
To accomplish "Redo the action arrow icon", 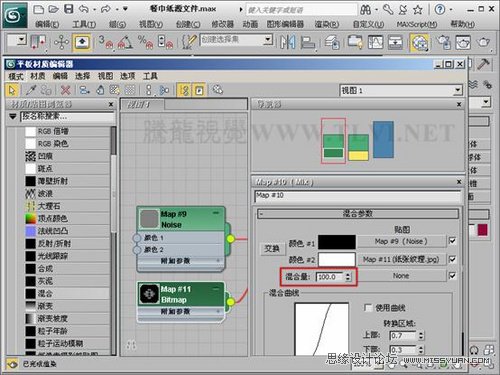I will (105, 9).
